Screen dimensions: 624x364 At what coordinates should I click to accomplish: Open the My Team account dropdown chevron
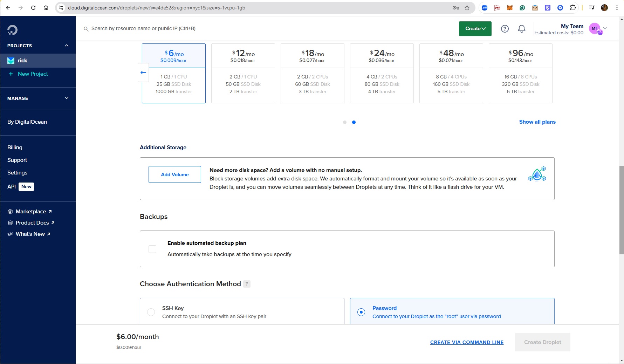tap(605, 29)
